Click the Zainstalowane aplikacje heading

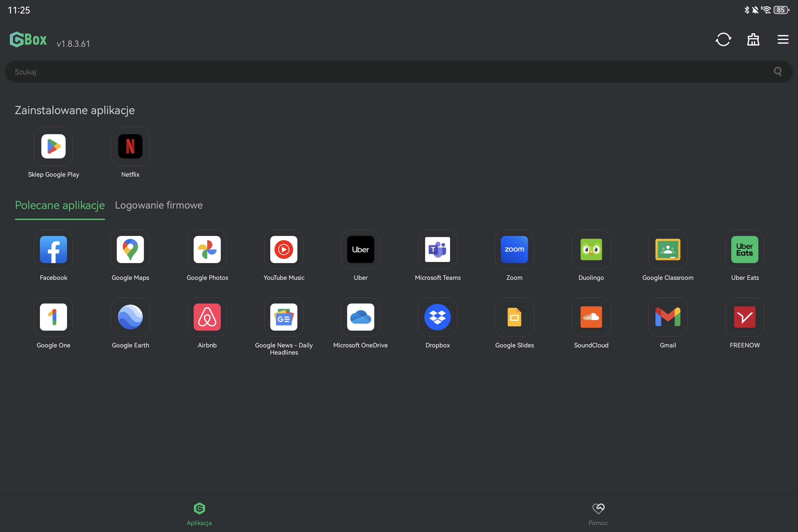tap(75, 110)
